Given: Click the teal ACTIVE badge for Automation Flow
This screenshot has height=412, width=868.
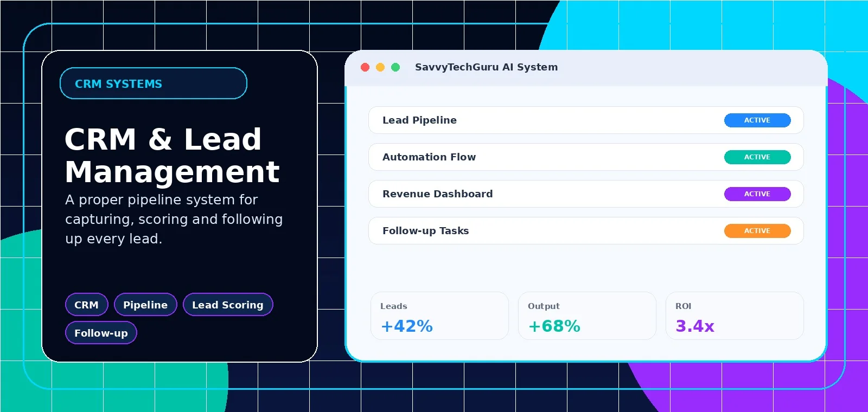Looking at the screenshot, I should click(757, 157).
